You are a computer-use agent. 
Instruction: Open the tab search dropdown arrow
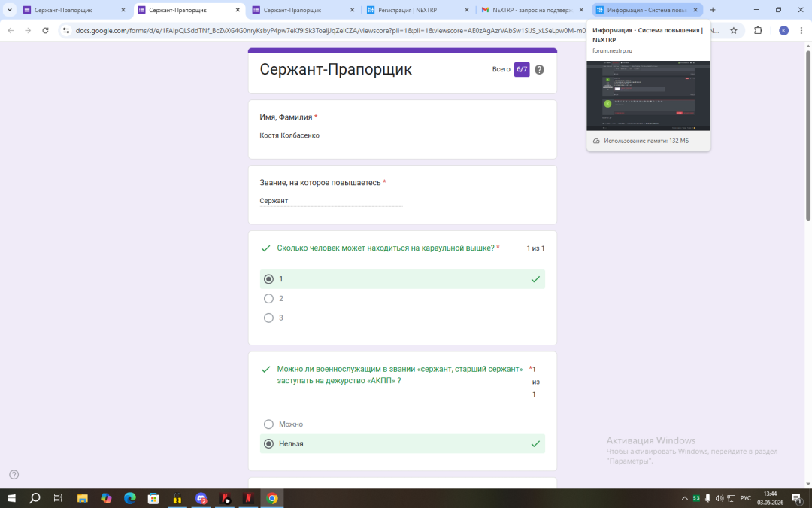coord(9,9)
